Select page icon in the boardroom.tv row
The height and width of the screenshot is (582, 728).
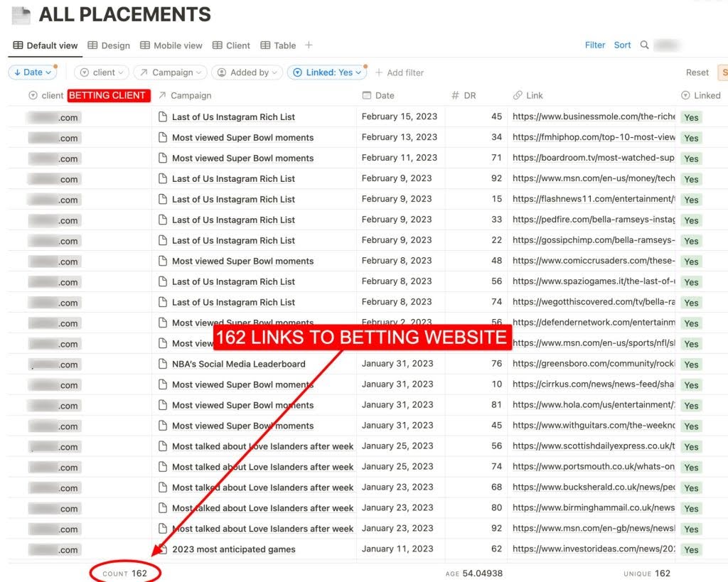(x=163, y=158)
